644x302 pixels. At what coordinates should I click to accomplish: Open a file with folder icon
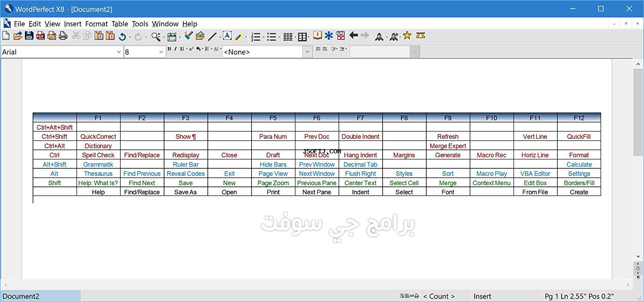pyautogui.click(x=18, y=36)
